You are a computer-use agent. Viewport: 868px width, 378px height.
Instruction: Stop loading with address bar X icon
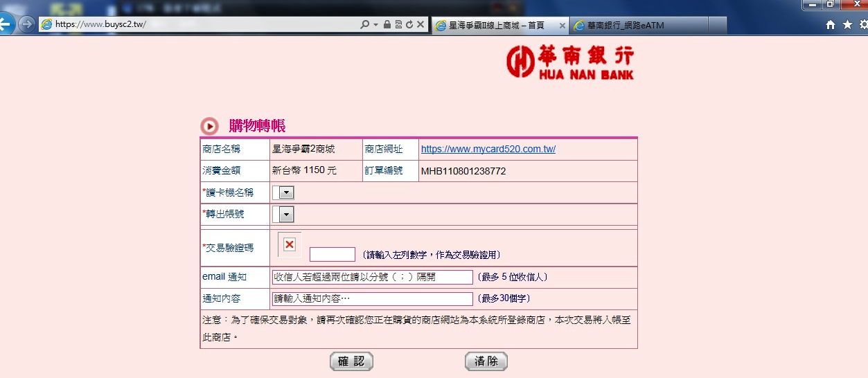[x=420, y=24]
